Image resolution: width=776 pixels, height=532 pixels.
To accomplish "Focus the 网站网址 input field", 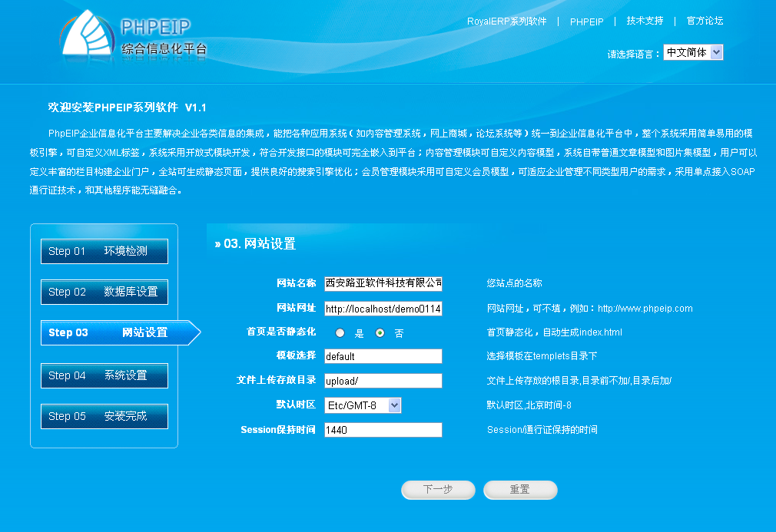I will pyautogui.click(x=383, y=309).
